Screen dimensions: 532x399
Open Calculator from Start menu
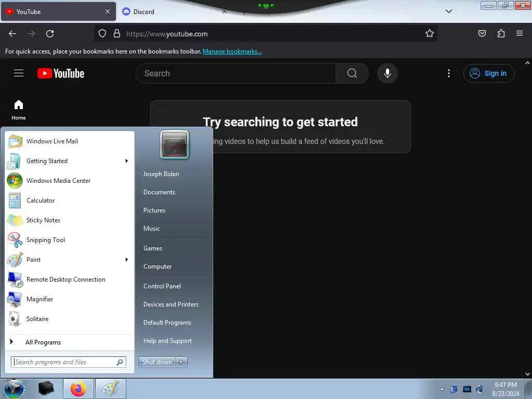70,200
